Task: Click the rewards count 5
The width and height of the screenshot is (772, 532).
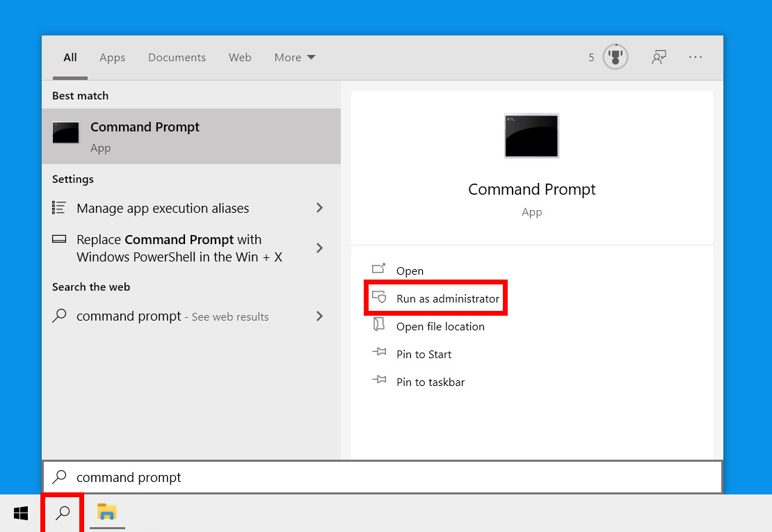Action: tap(591, 58)
